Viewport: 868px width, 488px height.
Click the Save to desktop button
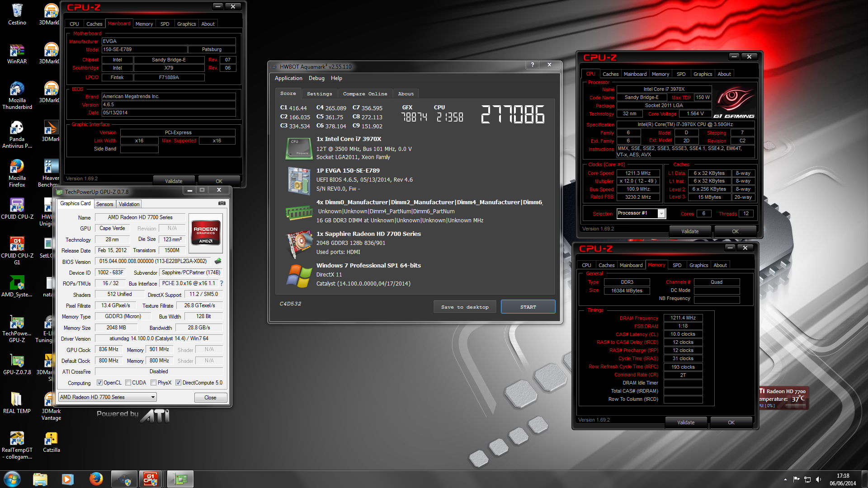pyautogui.click(x=465, y=307)
